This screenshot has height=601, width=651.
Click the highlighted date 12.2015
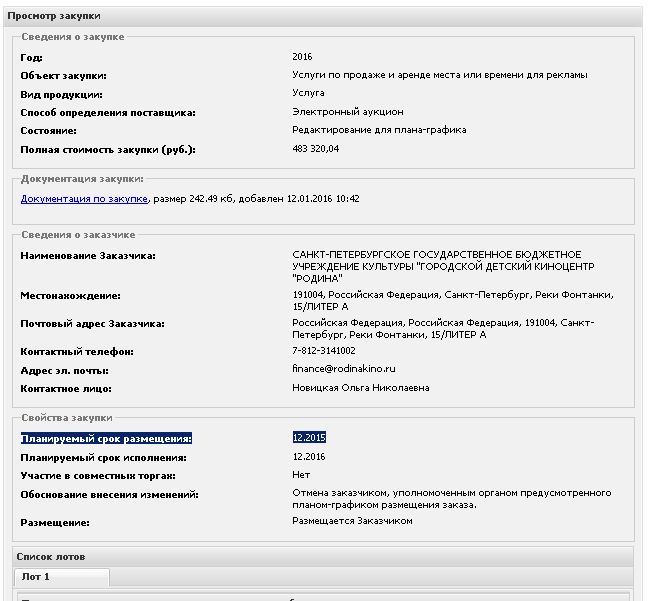click(x=309, y=437)
